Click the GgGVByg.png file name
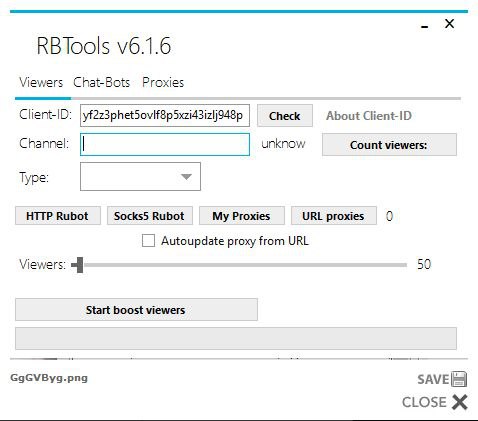This screenshot has width=478, height=421. point(49,378)
